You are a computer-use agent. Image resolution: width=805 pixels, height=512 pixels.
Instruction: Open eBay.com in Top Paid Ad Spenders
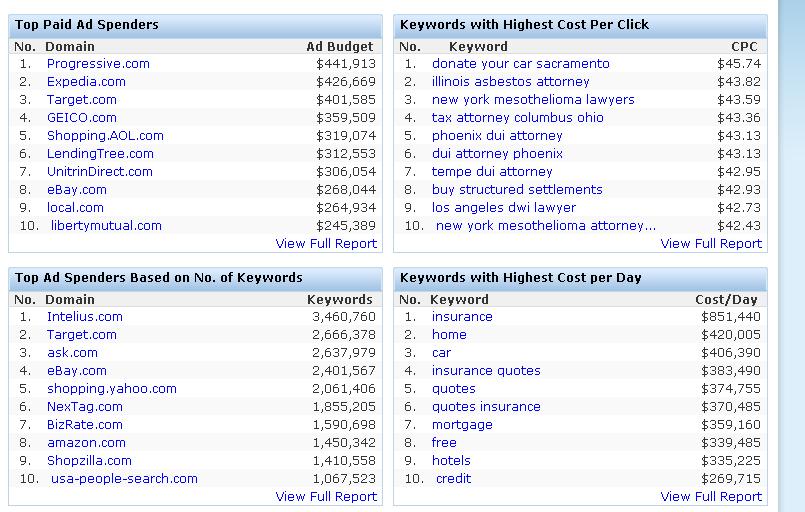tap(77, 189)
